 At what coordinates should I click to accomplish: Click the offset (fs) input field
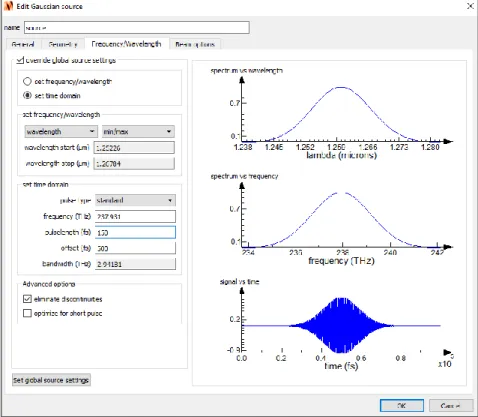click(x=135, y=248)
